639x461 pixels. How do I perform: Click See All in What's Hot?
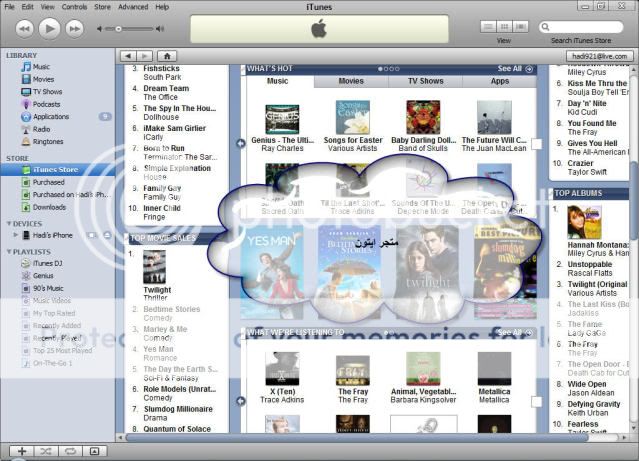coord(515,69)
